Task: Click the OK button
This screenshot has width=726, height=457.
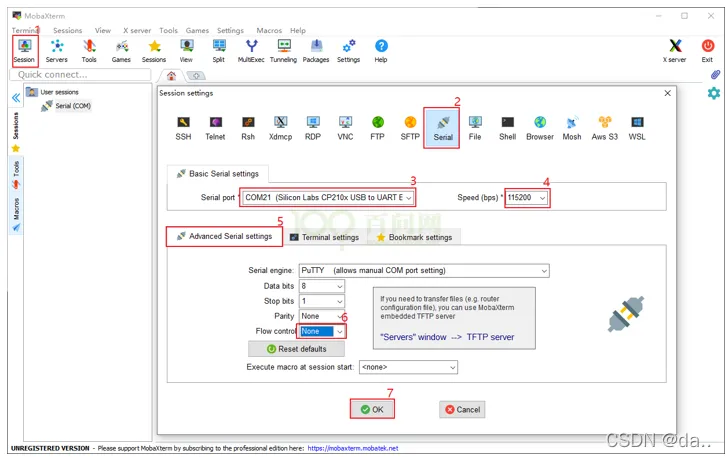Action: coord(372,410)
